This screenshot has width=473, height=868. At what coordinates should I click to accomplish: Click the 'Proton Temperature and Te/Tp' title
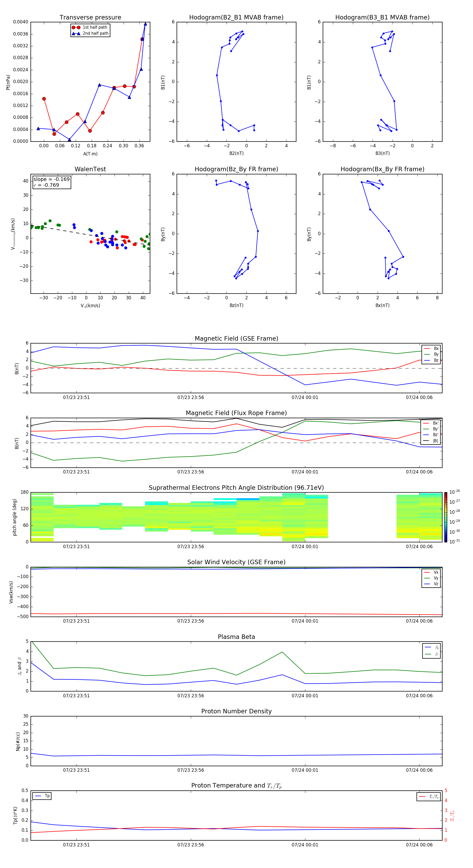236,786
